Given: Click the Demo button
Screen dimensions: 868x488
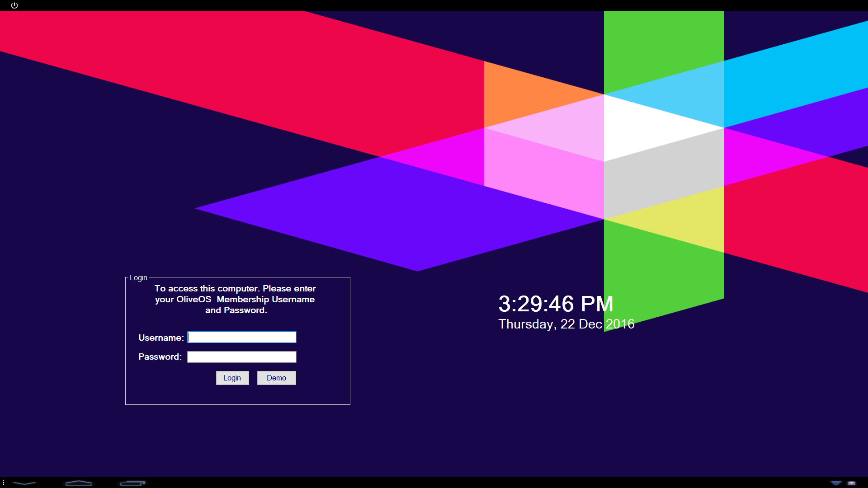Looking at the screenshot, I should coord(277,378).
